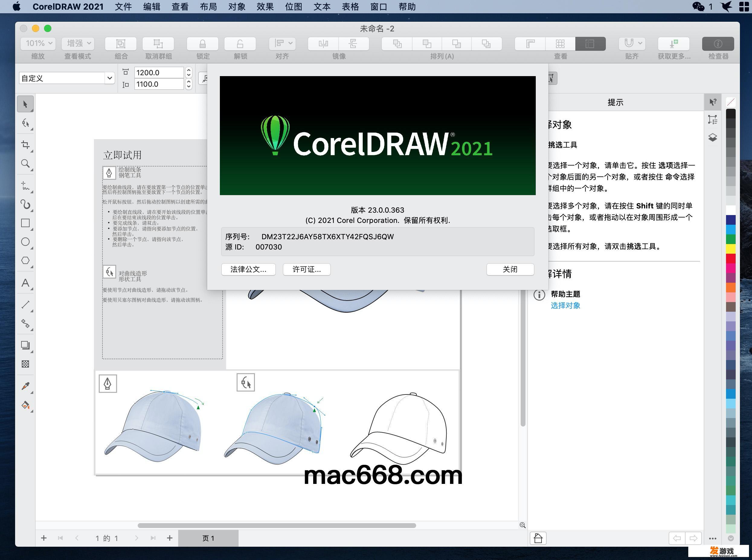This screenshot has height=560, width=752.
Task: Open the 文件 menu
Action: (x=123, y=7)
